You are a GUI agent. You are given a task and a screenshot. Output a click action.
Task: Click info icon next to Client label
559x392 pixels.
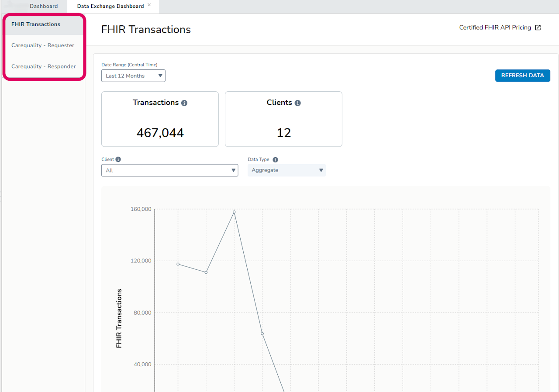(118, 160)
